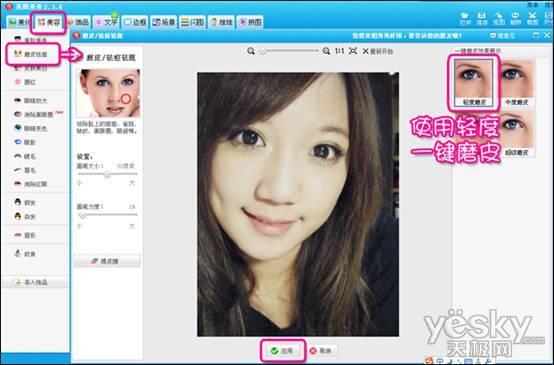Click the 抠图 cutout toolbar icon

pos(499,18)
